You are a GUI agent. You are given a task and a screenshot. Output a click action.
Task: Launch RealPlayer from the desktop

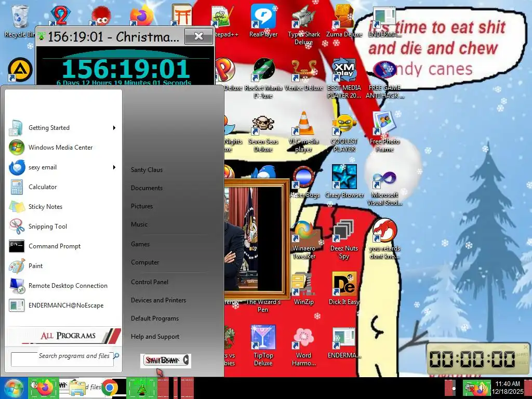(263, 21)
